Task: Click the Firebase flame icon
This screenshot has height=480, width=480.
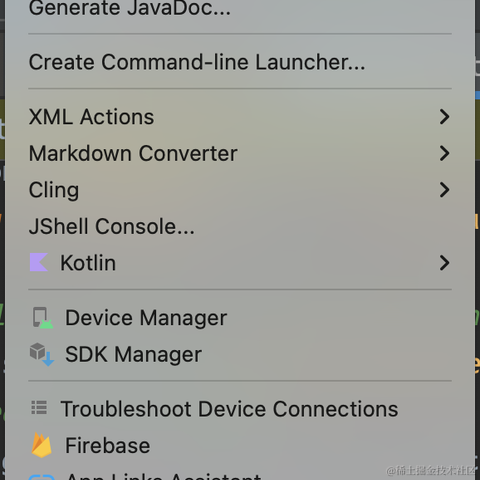Action: (x=42, y=445)
